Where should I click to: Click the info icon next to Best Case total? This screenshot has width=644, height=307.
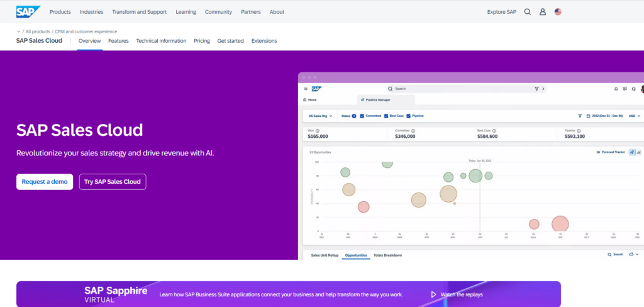[494, 131]
